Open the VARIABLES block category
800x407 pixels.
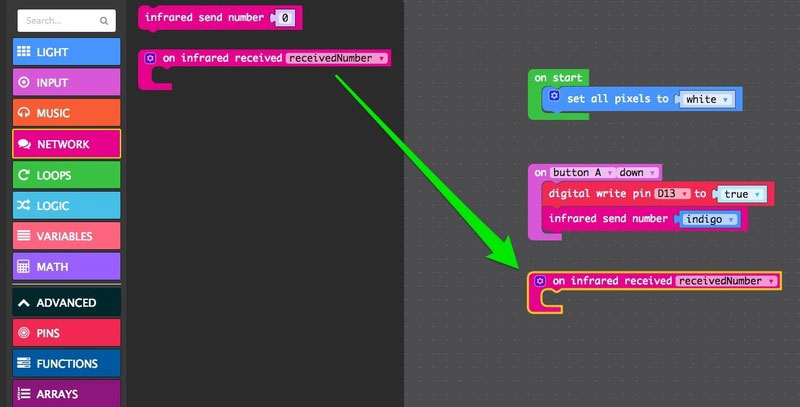click(66, 237)
